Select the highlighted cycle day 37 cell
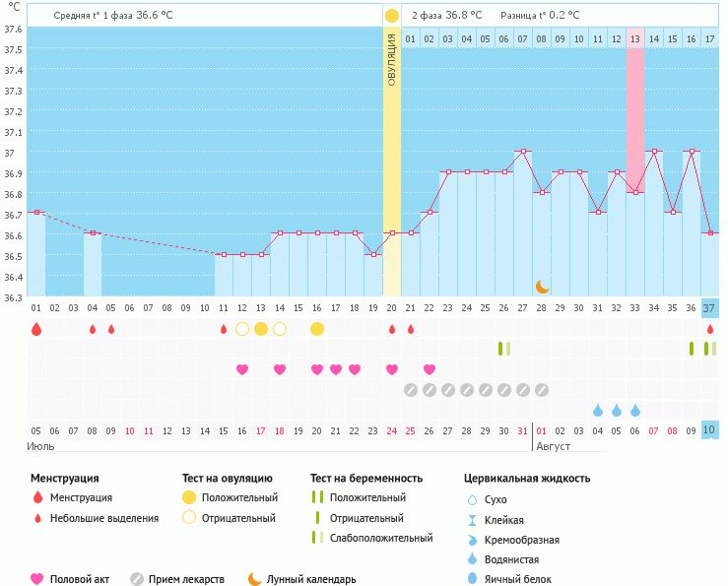Viewport: 728px width, 586px height. (709, 308)
